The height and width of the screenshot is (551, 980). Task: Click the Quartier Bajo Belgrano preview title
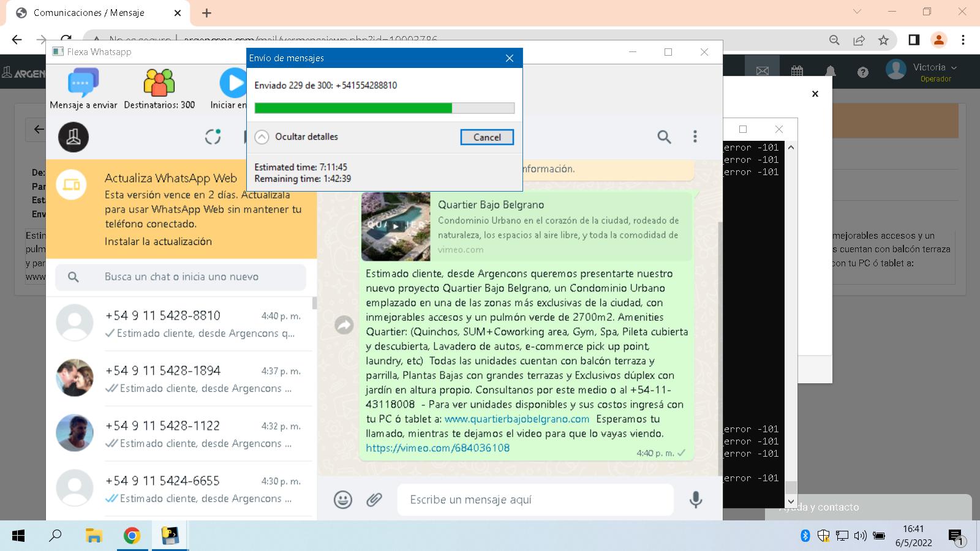click(491, 204)
